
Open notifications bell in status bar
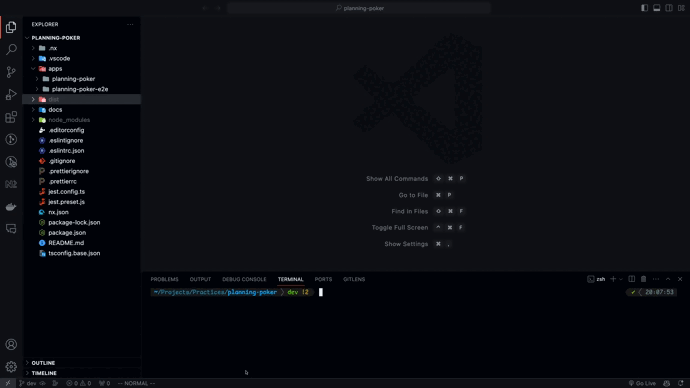pos(681,383)
